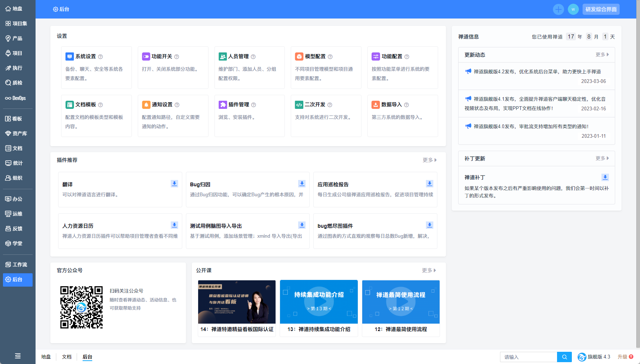Go to 资产库 in the sidebar
The image size is (640, 364).
coord(17,133)
